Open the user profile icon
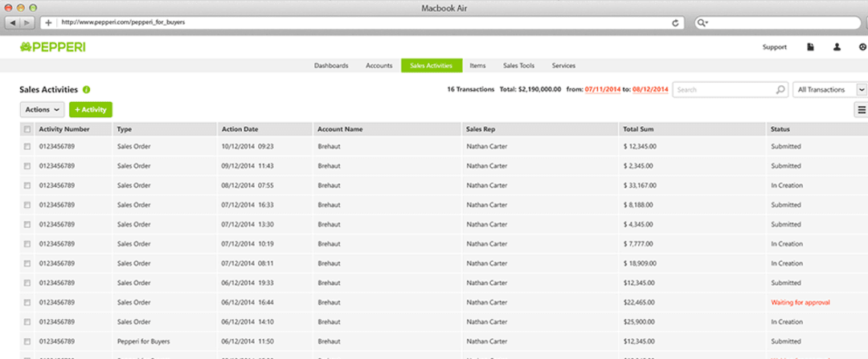The image size is (868, 359). click(837, 47)
